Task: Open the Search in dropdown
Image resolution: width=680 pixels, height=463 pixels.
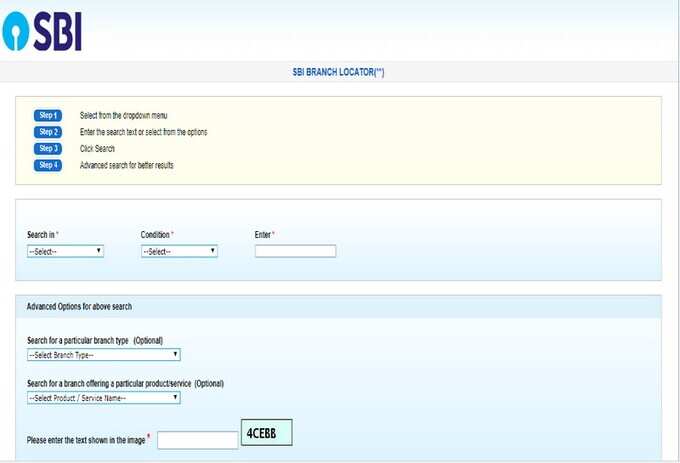Action: tap(65, 251)
